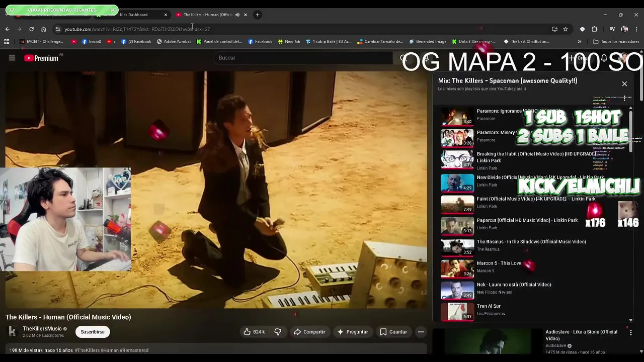The image size is (644, 362).
Task: Play Paramore: Ignorance thumbnail in mix
Action: pyautogui.click(x=457, y=116)
